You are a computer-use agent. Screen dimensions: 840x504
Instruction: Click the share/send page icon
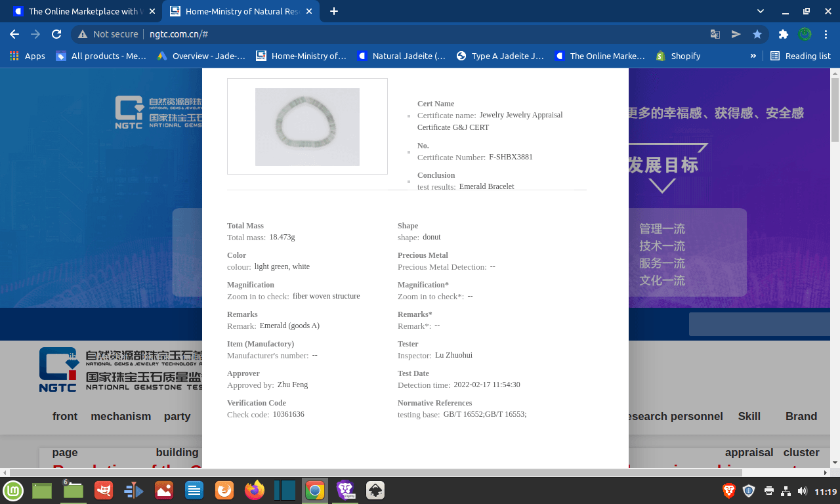pyautogui.click(x=736, y=34)
